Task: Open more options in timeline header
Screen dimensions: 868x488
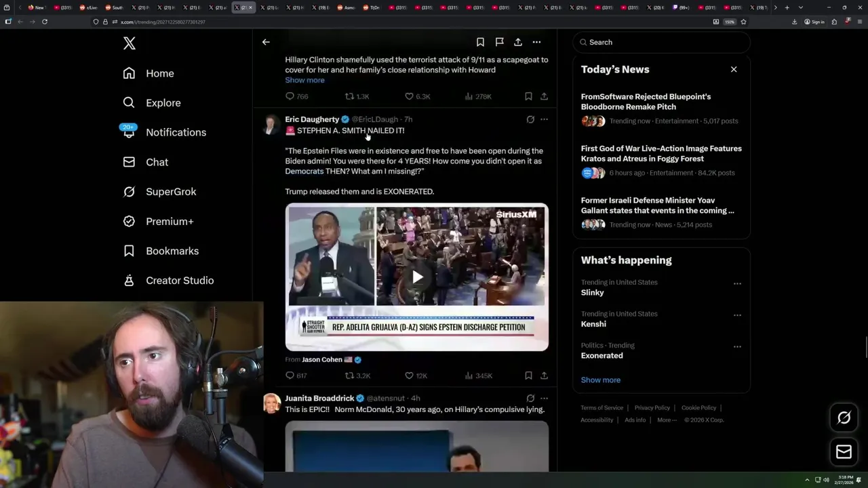Action: pos(536,42)
